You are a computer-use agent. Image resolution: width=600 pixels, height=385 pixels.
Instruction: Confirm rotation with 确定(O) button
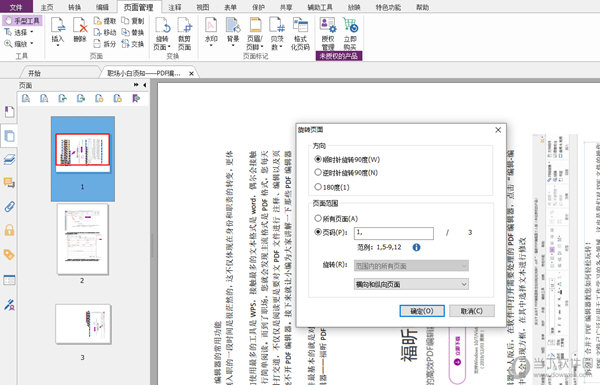tap(422, 311)
